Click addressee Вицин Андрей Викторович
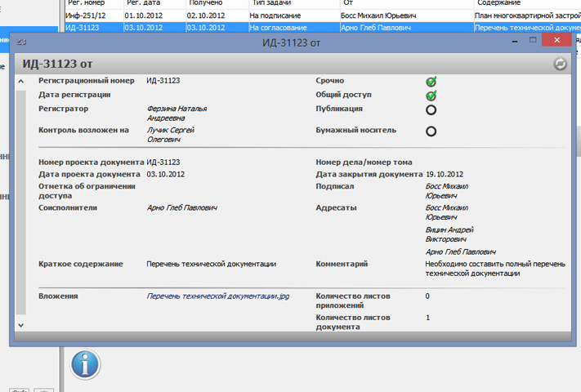Screen dimensions: 581x392 coord(449,235)
